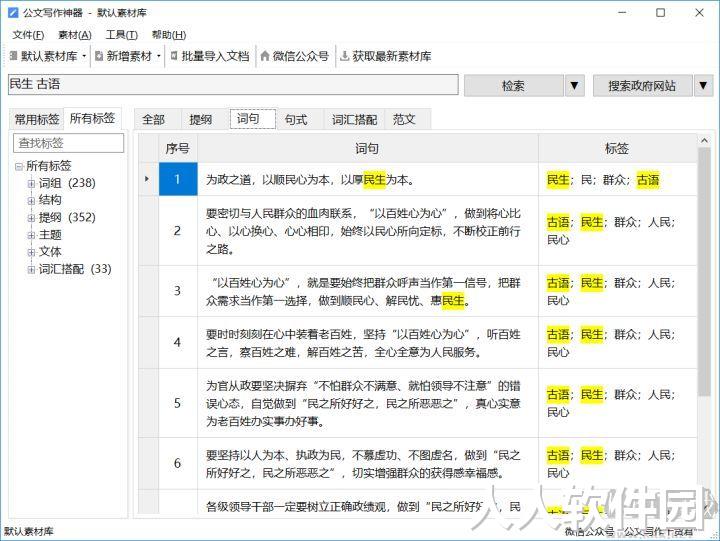Select the 主题 tree label
Viewport: 720px width, 541px height.
(50, 235)
